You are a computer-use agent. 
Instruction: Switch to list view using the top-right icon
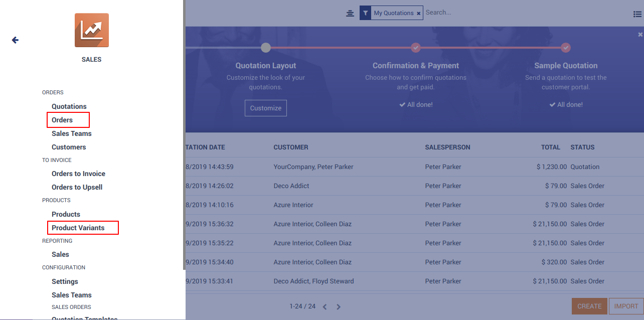(637, 15)
